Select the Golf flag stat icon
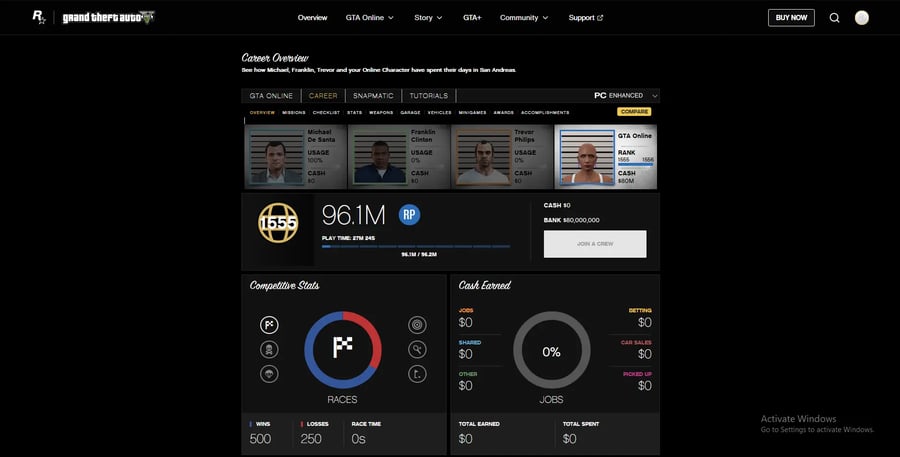Image resolution: width=900 pixels, height=457 pixels. [x=417, y=373]
